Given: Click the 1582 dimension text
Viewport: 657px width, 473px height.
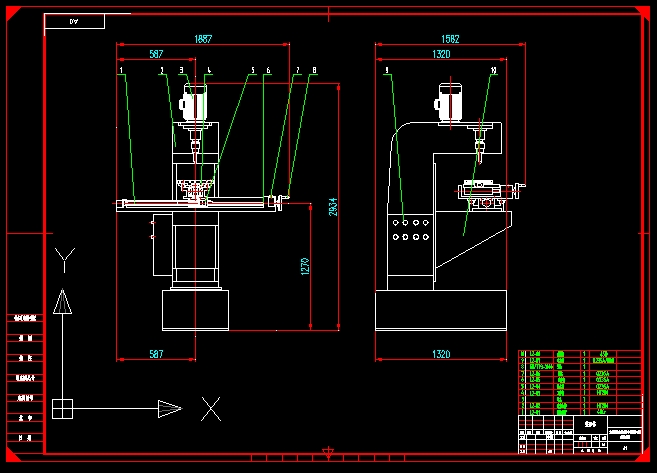Looking at the screenshot, I should click(450, 39).
